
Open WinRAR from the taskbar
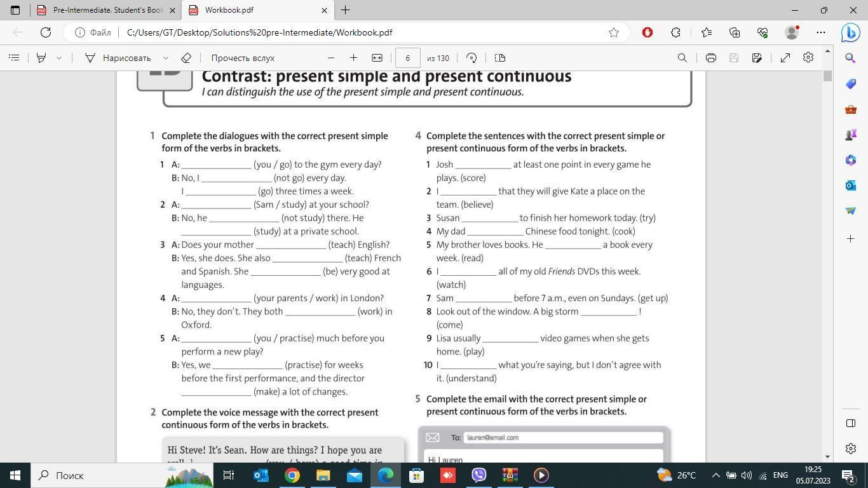(510, 475)
